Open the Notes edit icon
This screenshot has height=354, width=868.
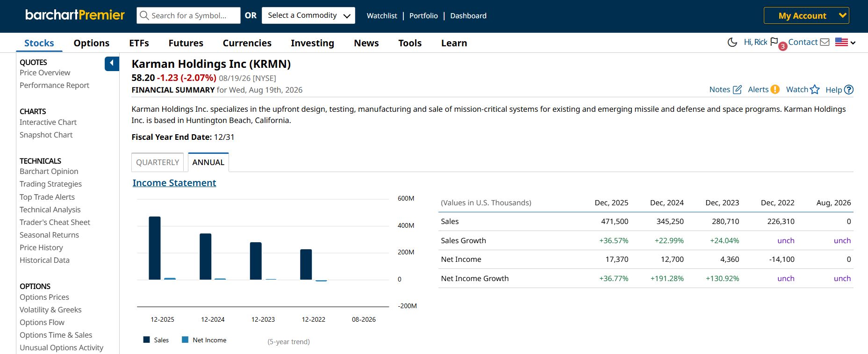coord(737,89)
